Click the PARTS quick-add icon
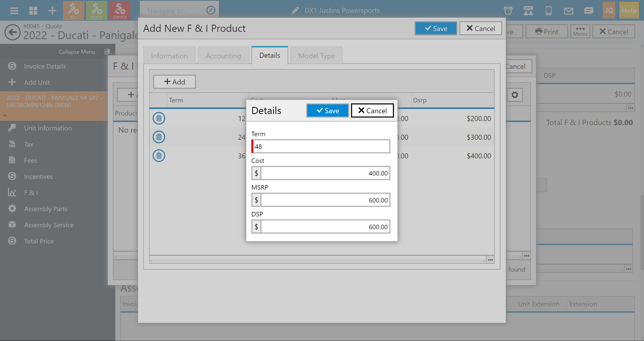The width and height of the screenshot is (644, 341). pos(96,11)
